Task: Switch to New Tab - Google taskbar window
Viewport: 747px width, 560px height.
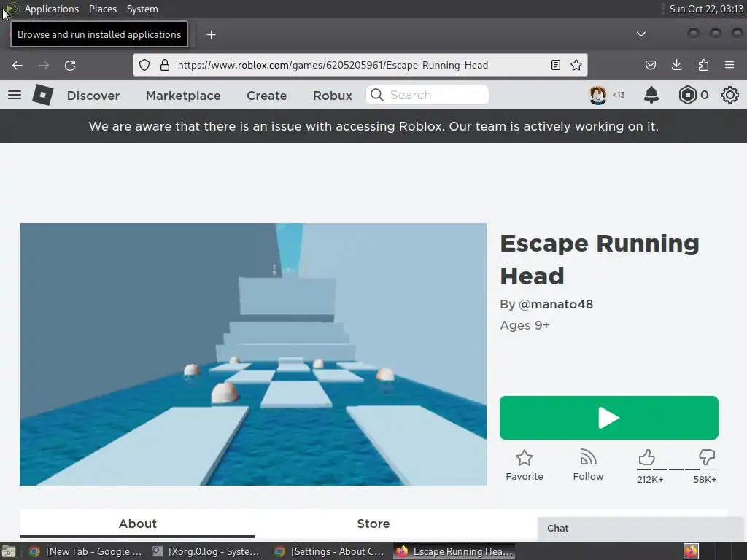Action: coord(86,551)
